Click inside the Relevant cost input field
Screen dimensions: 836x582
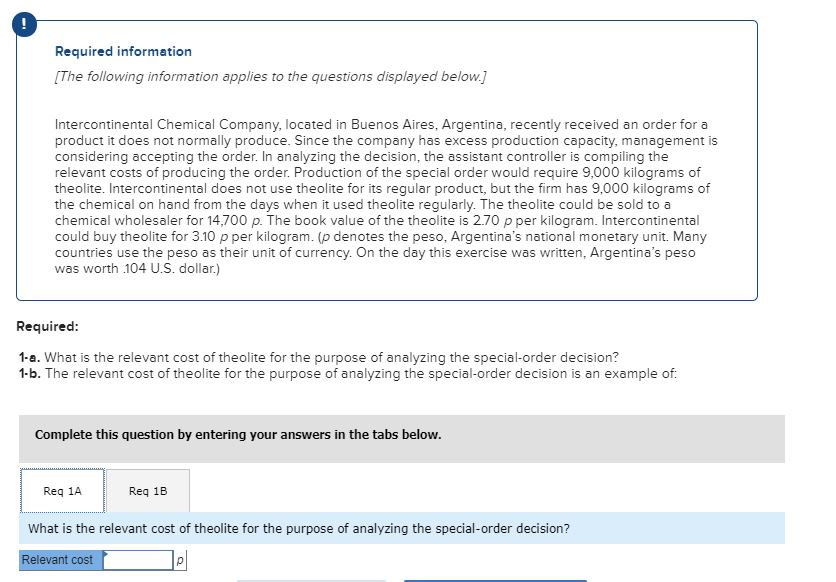point(140,560)
